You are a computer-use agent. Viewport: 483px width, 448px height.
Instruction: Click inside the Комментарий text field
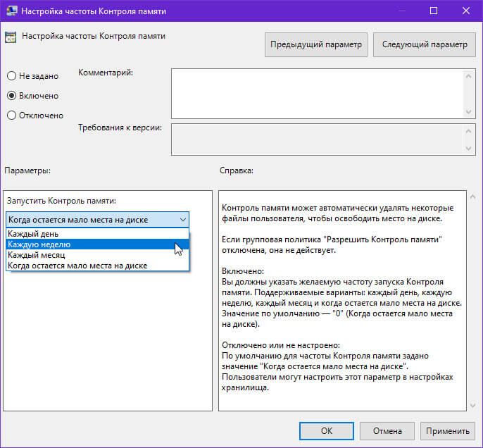pos(318,94)
